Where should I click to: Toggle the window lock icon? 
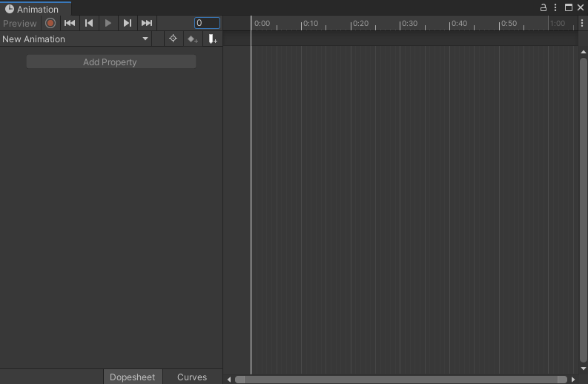coord(543,7)
